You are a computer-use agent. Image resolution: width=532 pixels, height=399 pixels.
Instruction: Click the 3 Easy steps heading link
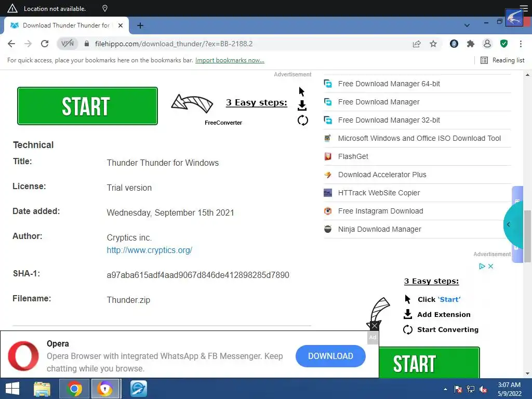pos(257,102)
